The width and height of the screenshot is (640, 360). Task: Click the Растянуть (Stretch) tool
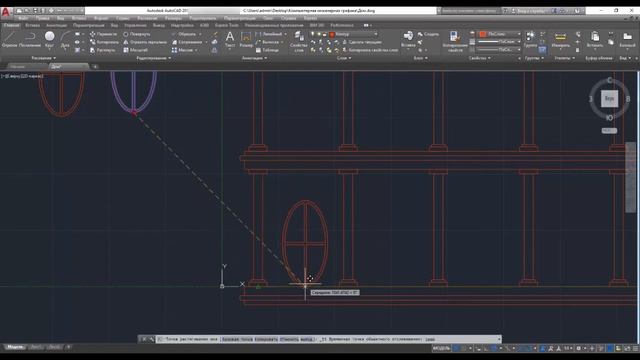(102, 50)
